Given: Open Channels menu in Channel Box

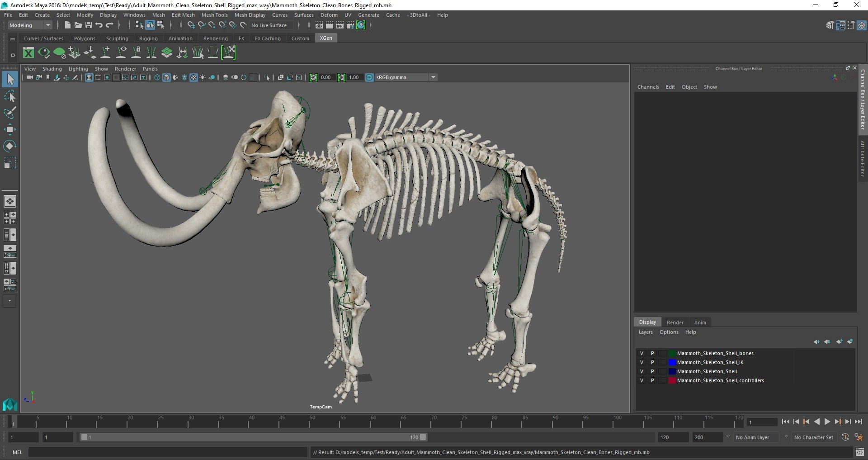Looking at the screenshot, I should tap(648, 87).
